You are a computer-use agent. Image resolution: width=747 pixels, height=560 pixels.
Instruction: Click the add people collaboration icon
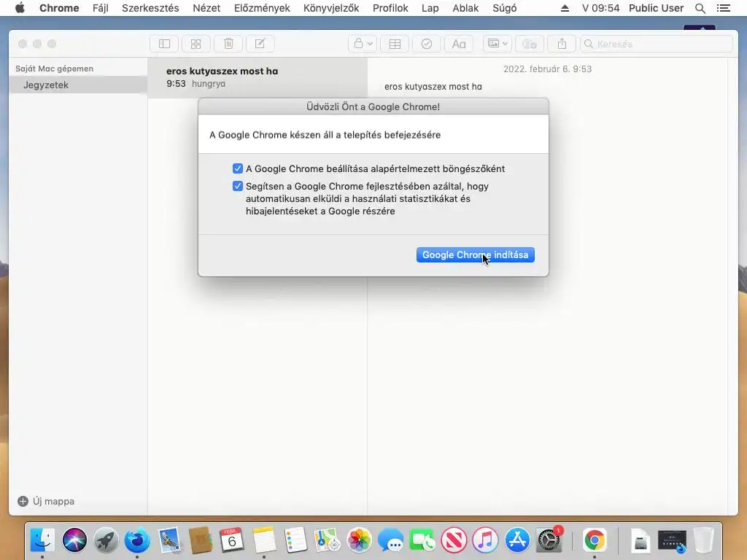tap(530, 44)
